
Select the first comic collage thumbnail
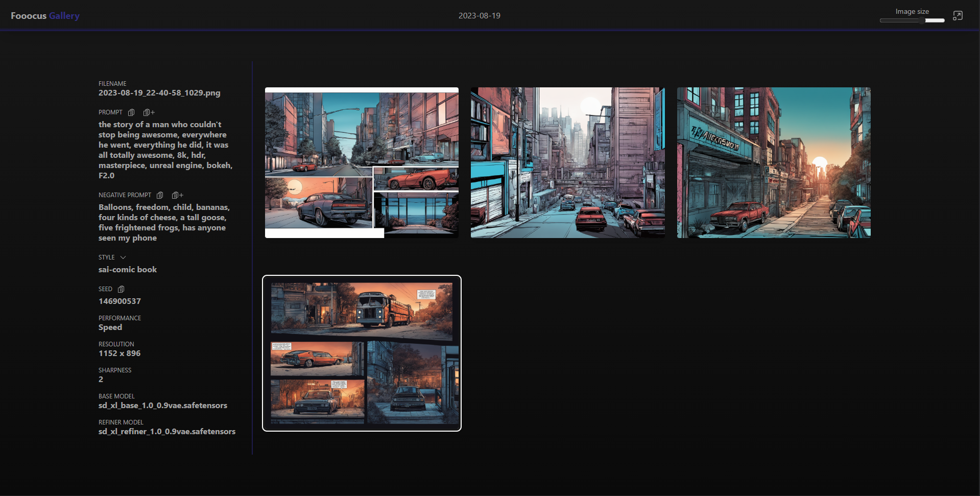[361, 162]
